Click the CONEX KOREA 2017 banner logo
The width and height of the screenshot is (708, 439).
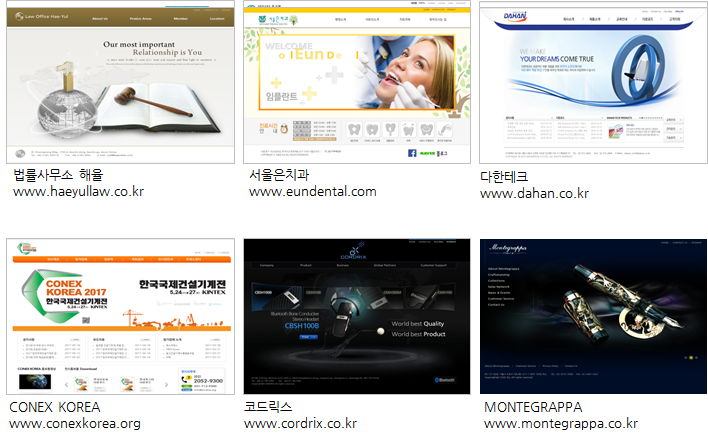[65, 296]
